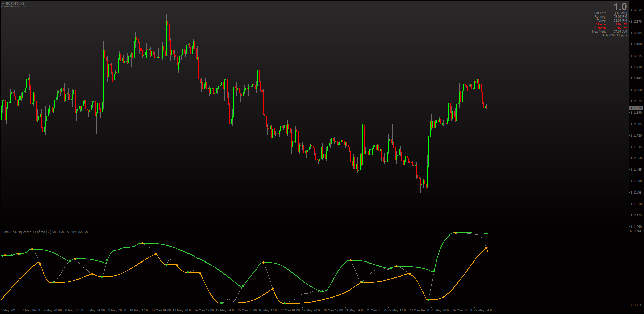Click the forex-station.com label
The width and height of the screenshot is (644, 314).
13,6
